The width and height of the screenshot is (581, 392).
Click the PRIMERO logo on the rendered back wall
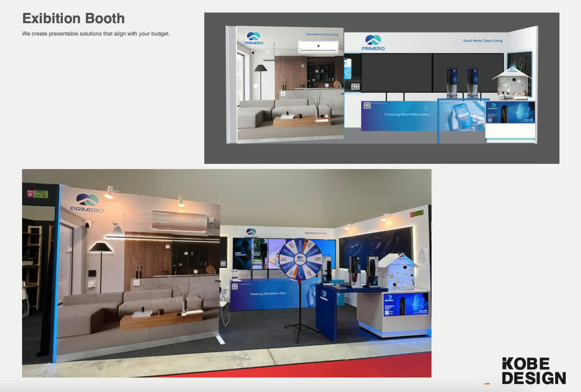coord(373,43)
